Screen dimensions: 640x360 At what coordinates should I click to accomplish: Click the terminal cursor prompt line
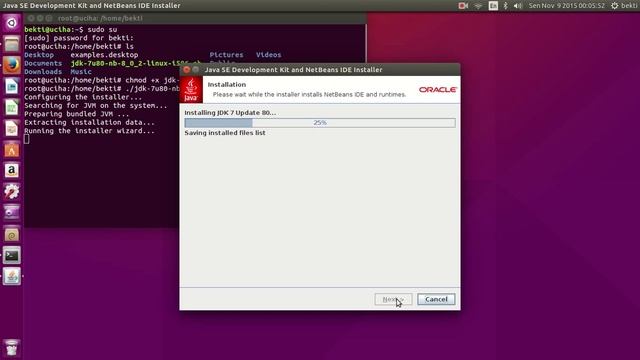click(x=27, y=139)
